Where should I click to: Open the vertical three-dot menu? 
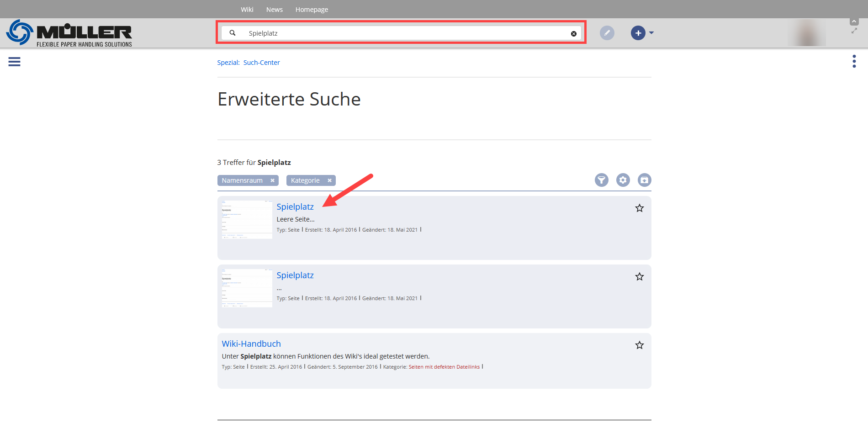coord(854,61)
